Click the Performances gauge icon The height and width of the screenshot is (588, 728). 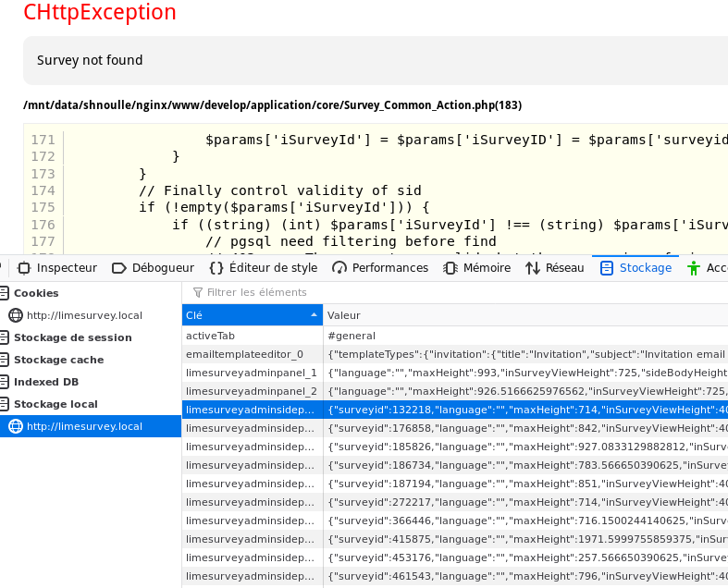point(339,268)
